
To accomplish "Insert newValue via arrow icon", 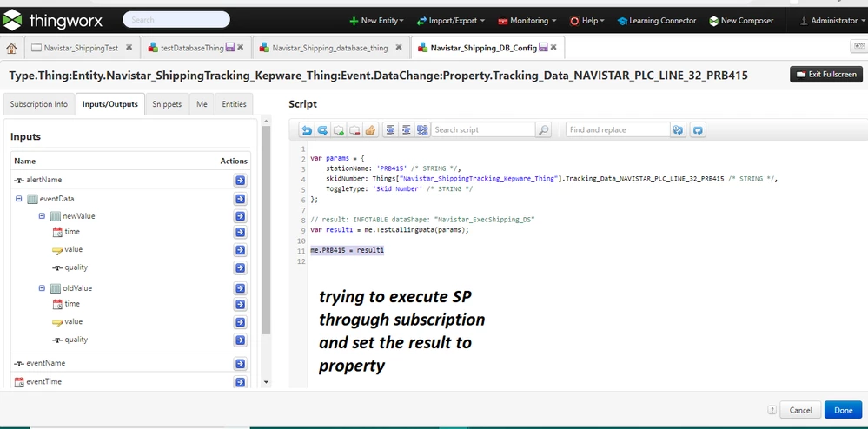I will (241, 216).
